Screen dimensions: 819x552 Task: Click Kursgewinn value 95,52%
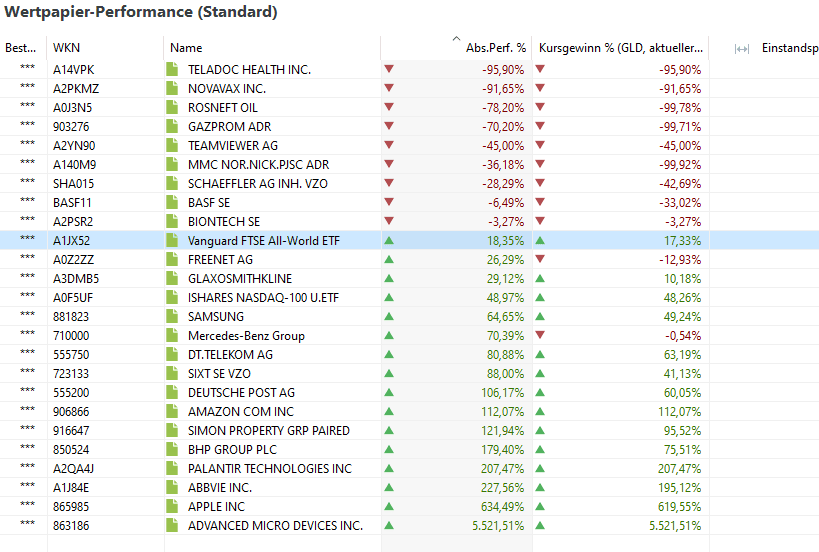pyautogui.click(x=683, y=431)
